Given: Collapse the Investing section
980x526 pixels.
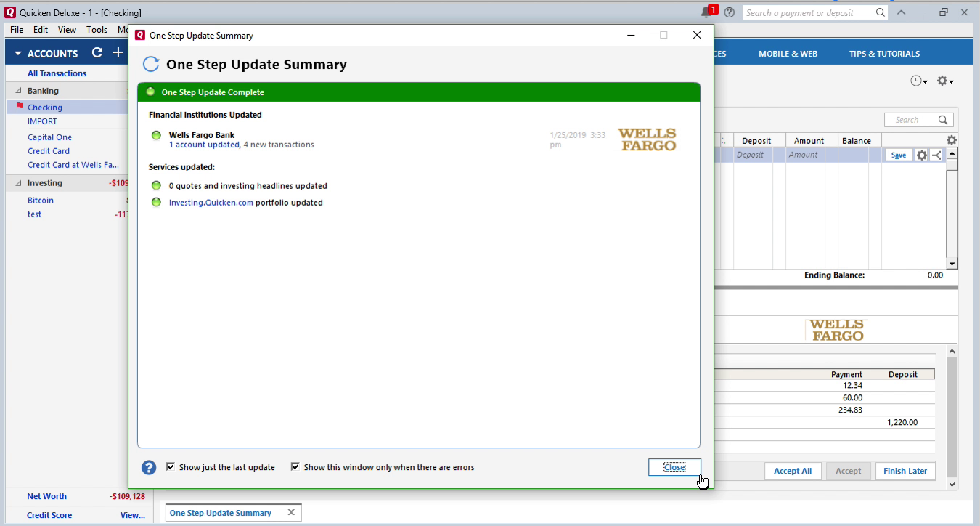Looking at the screenshot, I should 18,183.
